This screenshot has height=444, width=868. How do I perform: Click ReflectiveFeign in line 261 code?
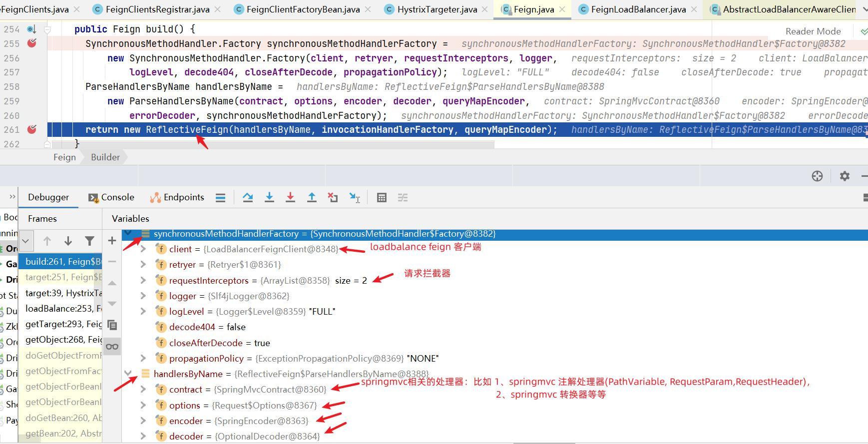point(187,129)
